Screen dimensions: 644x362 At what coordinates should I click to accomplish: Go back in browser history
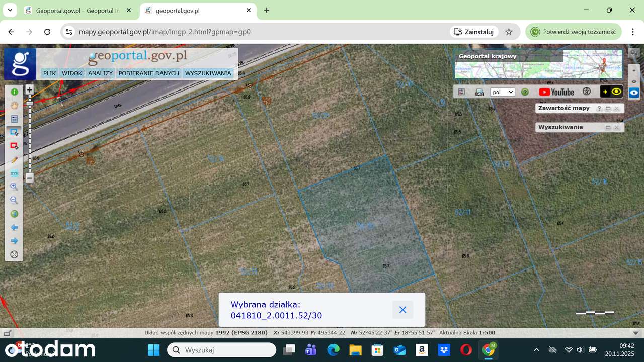point(11,32)
